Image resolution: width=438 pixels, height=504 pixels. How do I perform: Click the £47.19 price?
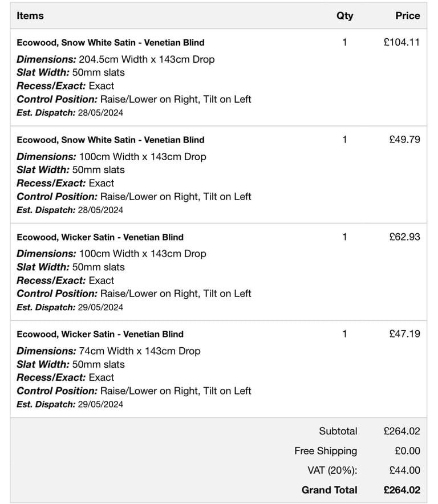[x=404, y=334]
